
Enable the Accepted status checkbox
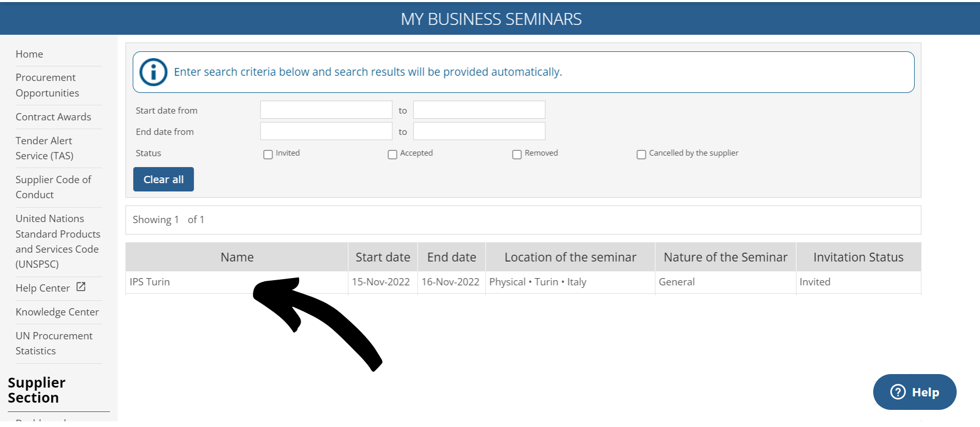[392, 155]
